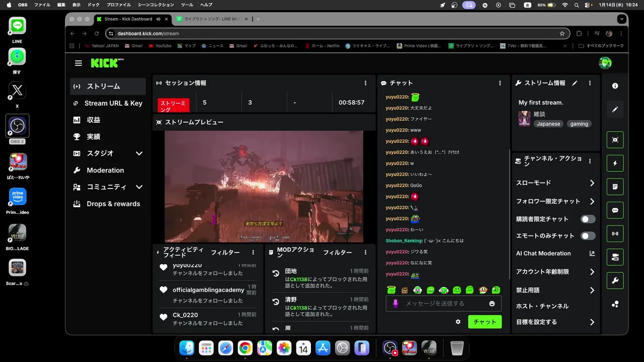Insert the first halo frog emote
Screen dimensions: 644x362
point(392,290)
